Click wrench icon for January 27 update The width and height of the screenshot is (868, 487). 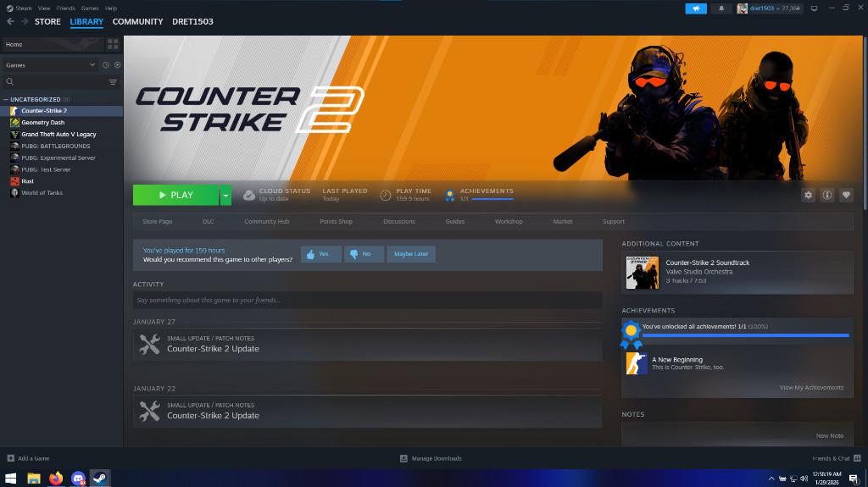pyautogui.click(x=149, y=344)
